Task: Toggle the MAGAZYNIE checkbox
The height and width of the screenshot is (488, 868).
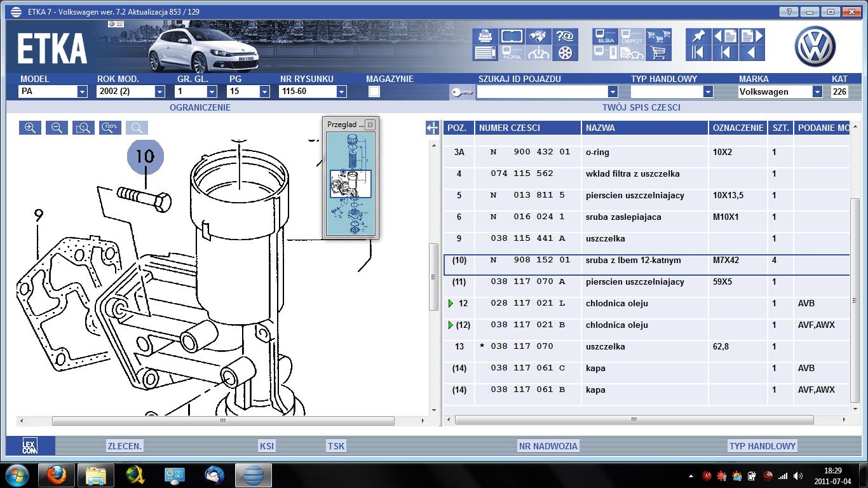Action: (x=374, y=91)
